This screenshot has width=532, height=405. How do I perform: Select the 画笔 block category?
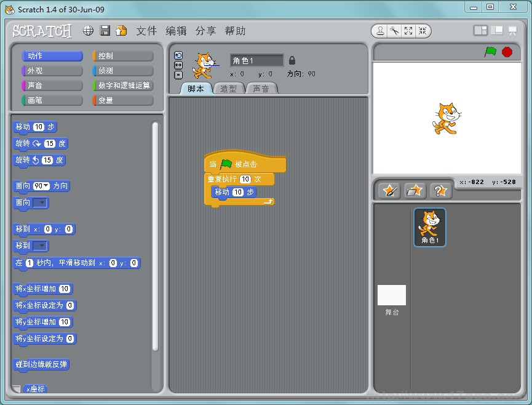tap(52, 100)
